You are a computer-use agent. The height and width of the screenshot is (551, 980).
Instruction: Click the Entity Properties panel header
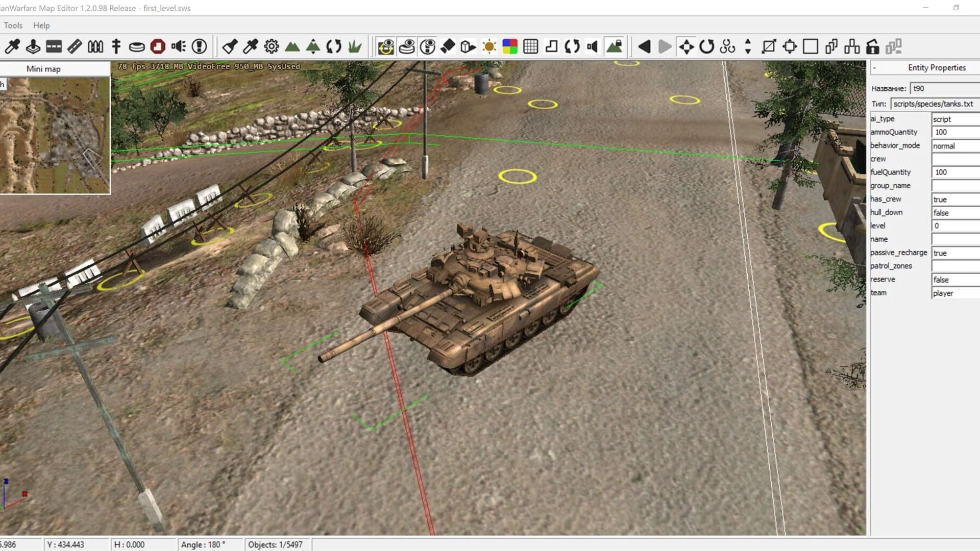(937, 68)
